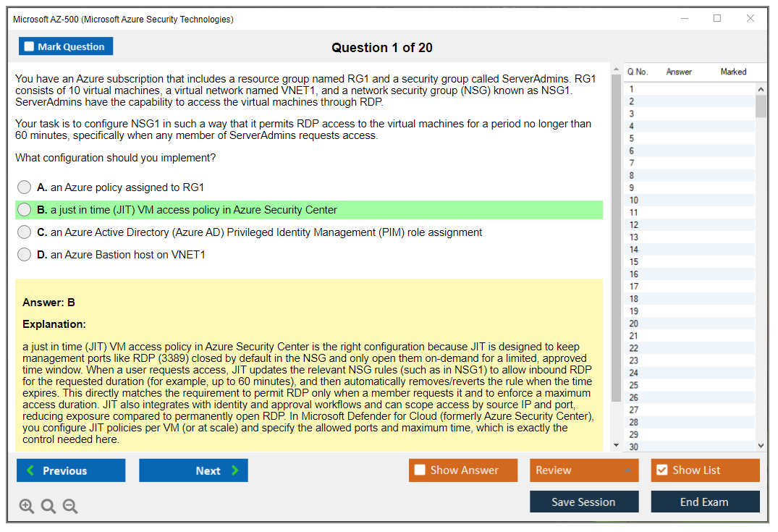The image size is (778, 532).
Task: Go back with the Previous button
Action: 71,470
